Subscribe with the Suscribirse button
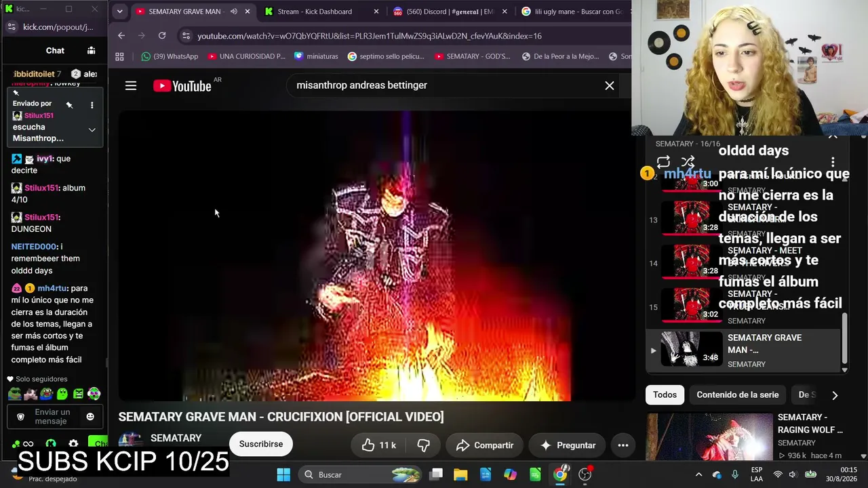868x488 pixels. pos(261,444)
